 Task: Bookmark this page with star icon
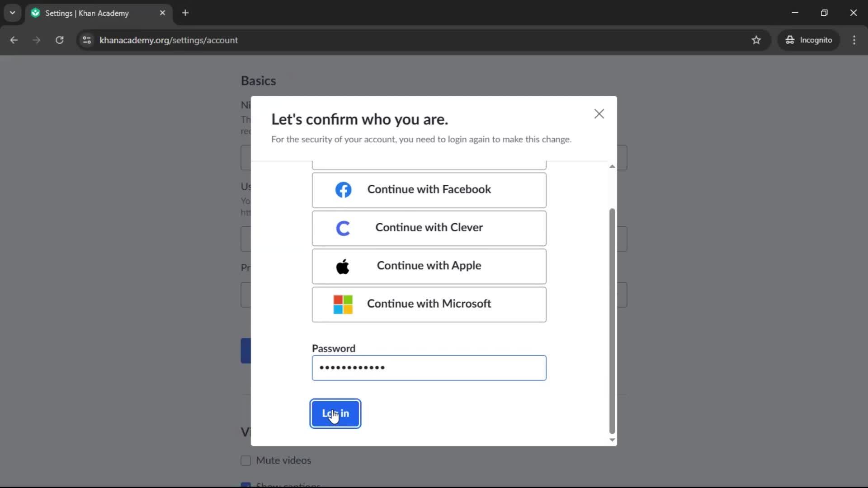point(756,40)
